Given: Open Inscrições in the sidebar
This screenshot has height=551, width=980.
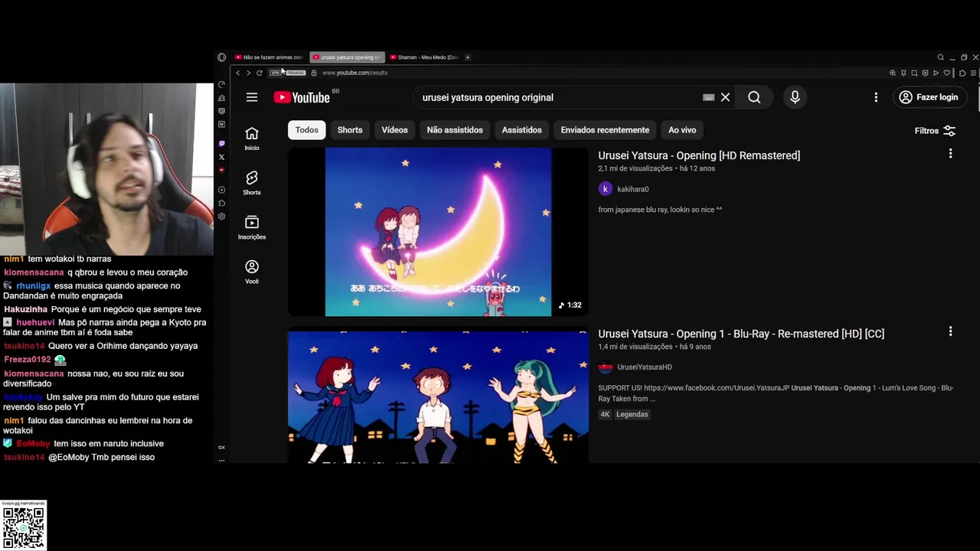Looking at the screenshot, I should [252, 227].
